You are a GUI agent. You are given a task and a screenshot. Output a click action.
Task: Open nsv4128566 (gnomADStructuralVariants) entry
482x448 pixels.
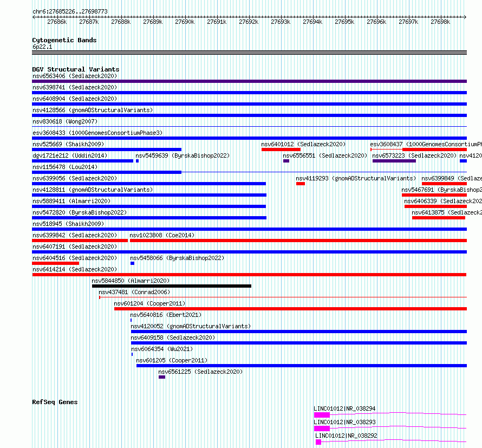(x=93, y=110)
